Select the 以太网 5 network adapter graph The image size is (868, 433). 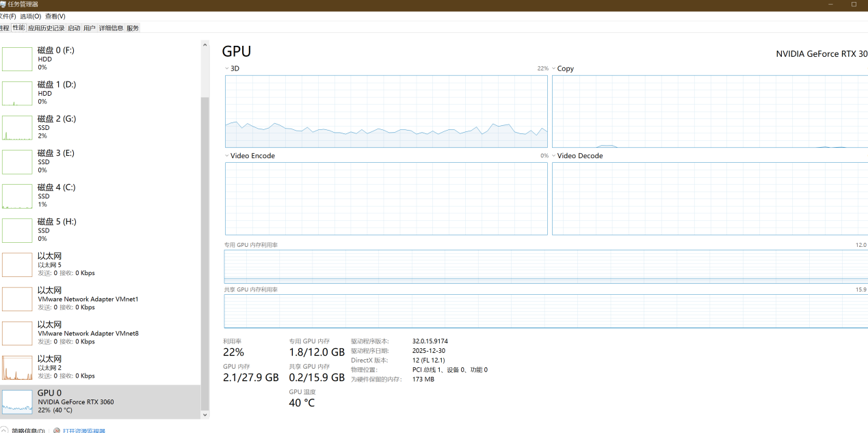tap(17, 265)
